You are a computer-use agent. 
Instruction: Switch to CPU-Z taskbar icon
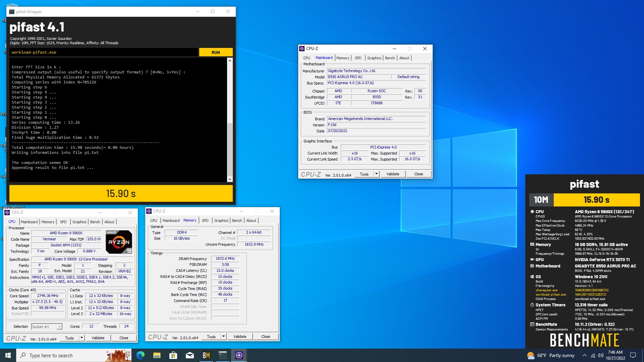(x=239, y=355)
